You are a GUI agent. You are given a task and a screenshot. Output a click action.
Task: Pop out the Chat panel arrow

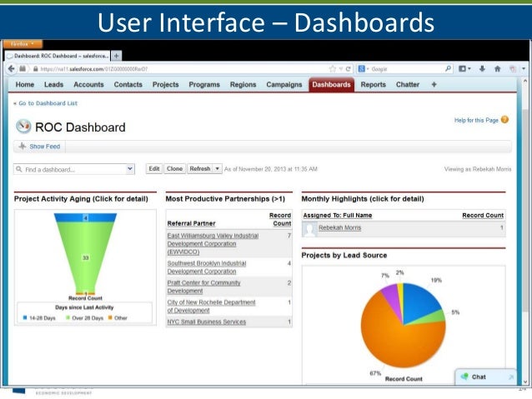point(511,377)
